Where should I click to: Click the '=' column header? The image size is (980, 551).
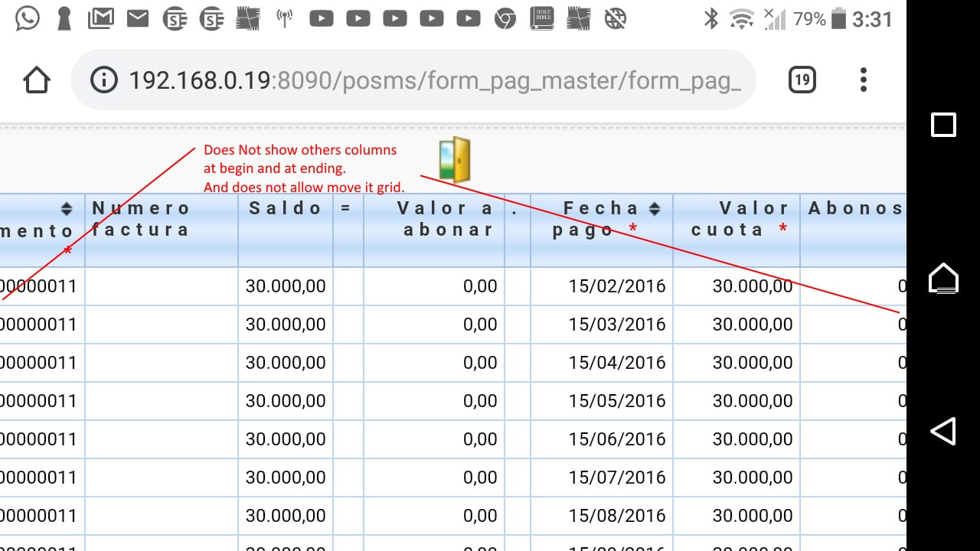348,230
